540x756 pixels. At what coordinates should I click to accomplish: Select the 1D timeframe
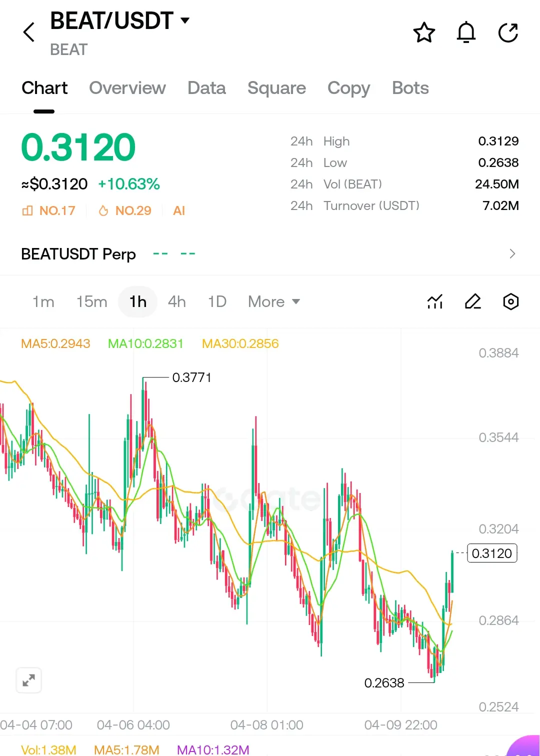[x=217, y=301]
